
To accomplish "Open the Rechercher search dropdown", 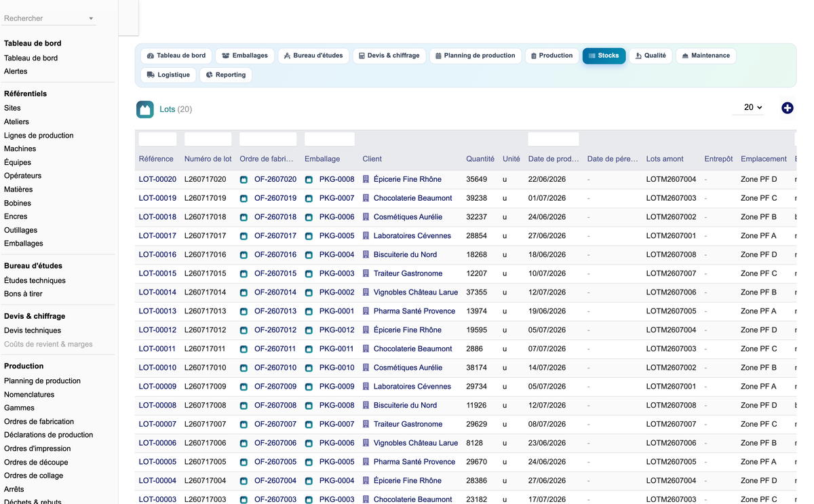I will (x=49, y=18).
